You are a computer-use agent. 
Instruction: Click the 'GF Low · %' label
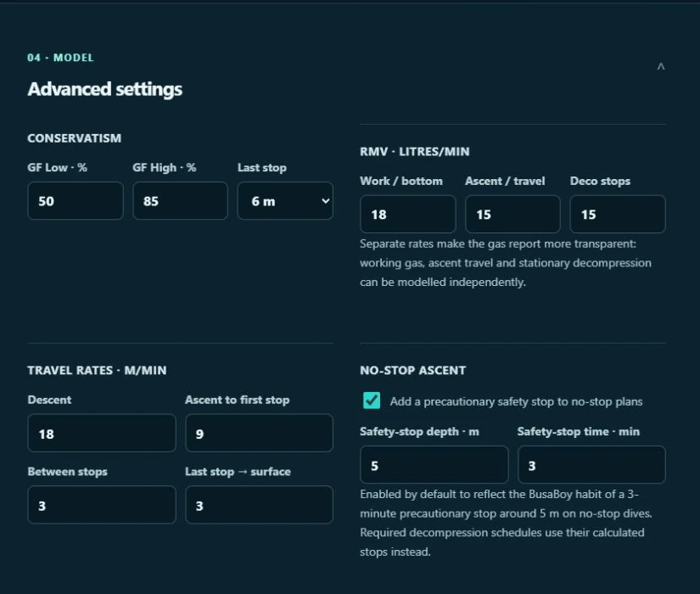coord(57,167)
